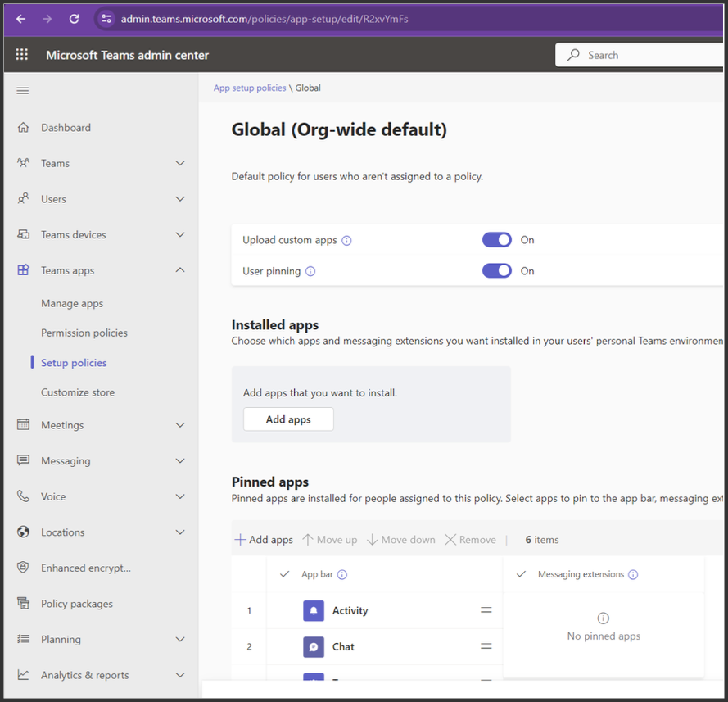
Task: Open the app launcher waffle icon
Action: 22,55
